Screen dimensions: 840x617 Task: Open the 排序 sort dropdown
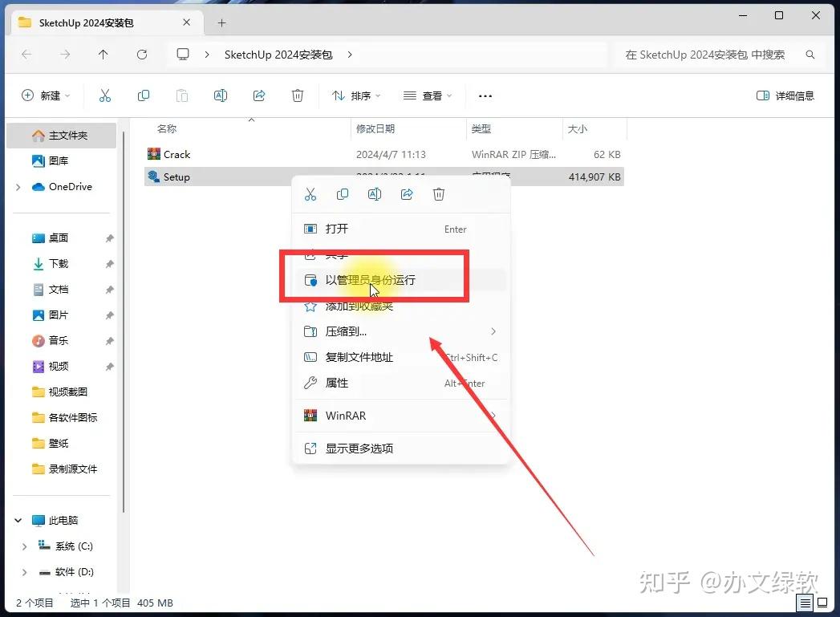pos(356,95)
